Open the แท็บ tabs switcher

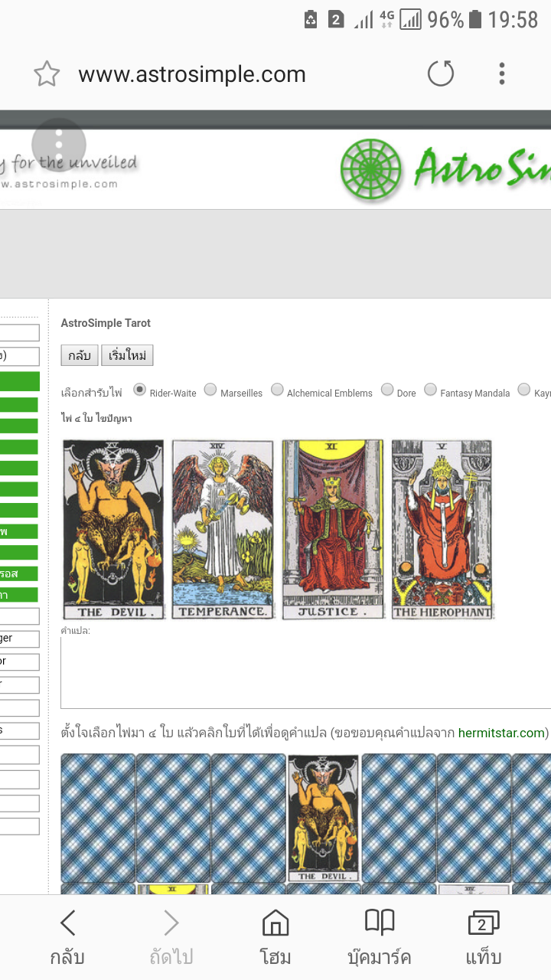pos(484,938)
